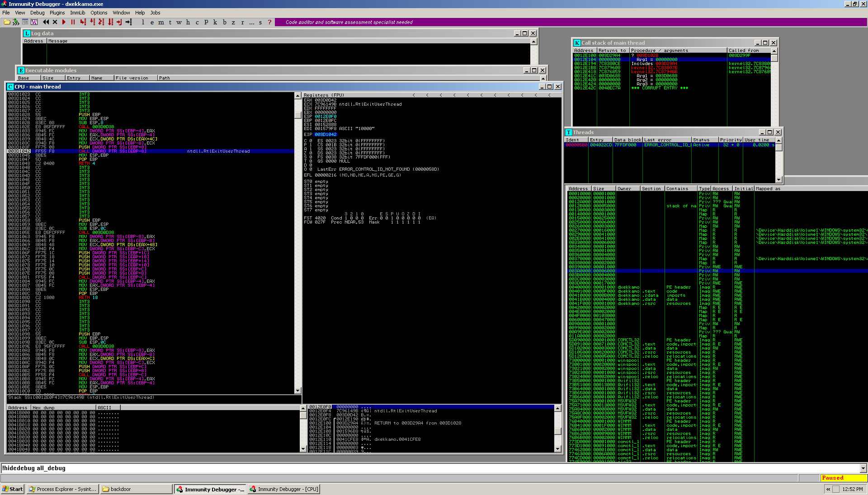The height and width of the screenshot is (495, 868).
Task: Show Breakpoints via 'b' toolbar icon
Action: click(x=224, y=22)
